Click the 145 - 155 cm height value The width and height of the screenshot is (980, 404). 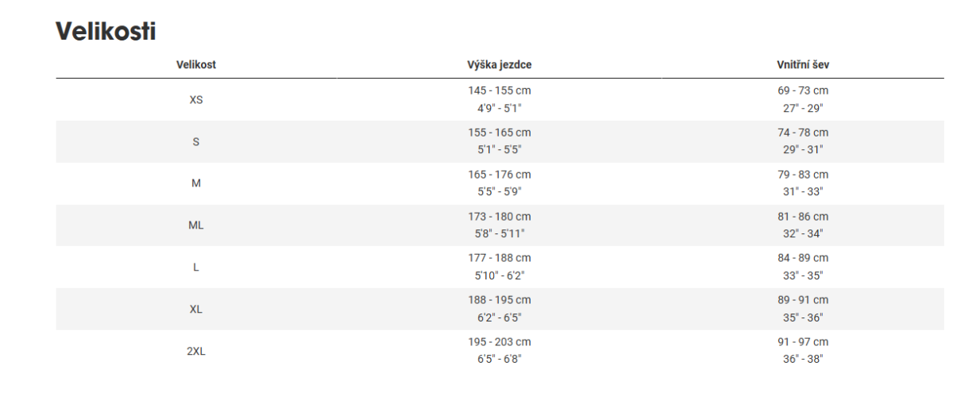(x=499, y=91)
